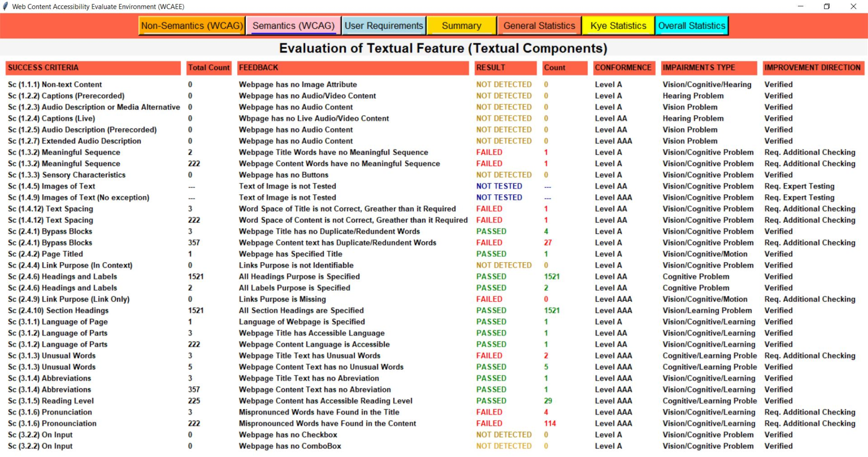The image size is (868, 457).
Task: Select 'Webpage Content Language is Accessible' feedback
Action: 314,344
